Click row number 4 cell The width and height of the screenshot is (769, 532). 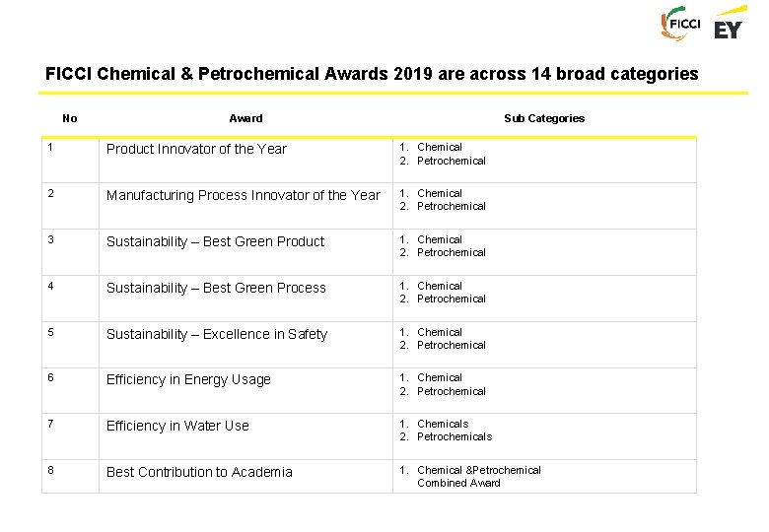click(71, 299)
